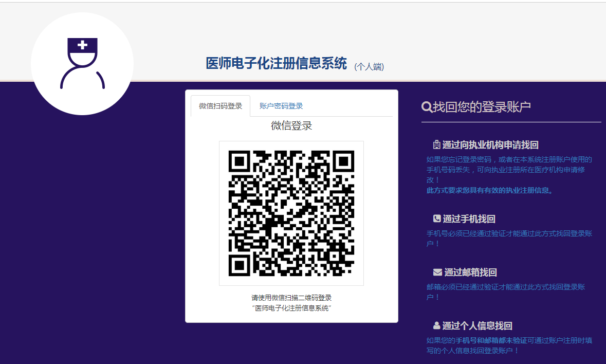Click the person icon before 通过个人信息找回
The image size is (606, 364).
pyautogui.click(x=437, y=326)
